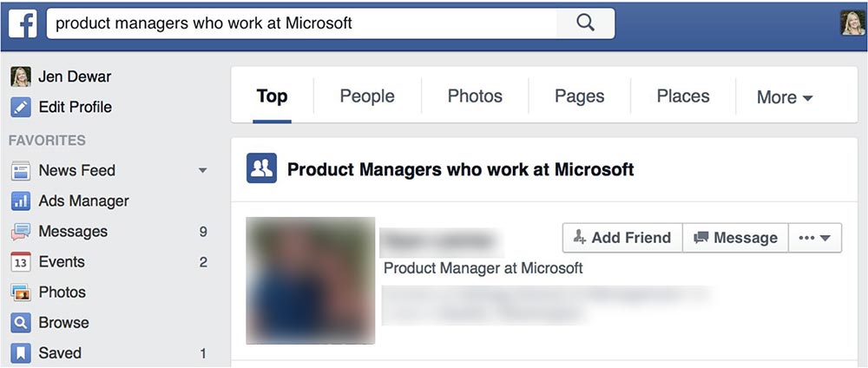The image size is (868, 368).
Task: Click the Message button
Action: [735, 238]
